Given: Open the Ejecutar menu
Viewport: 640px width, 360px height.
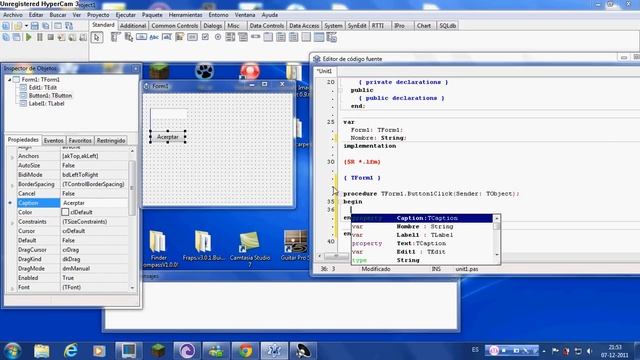Looking at the screenshot, I should pos(125,15).
